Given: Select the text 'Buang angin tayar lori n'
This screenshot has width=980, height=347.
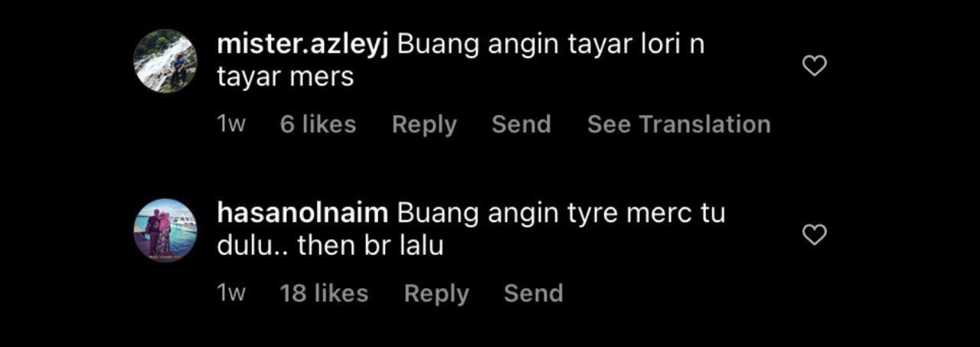Looking at the screenshot, I should click(551, 45).
